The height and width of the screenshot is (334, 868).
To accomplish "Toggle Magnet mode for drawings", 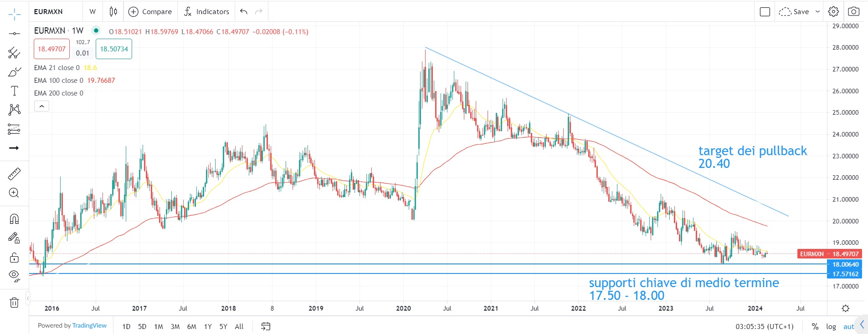I will coord(14,219).
